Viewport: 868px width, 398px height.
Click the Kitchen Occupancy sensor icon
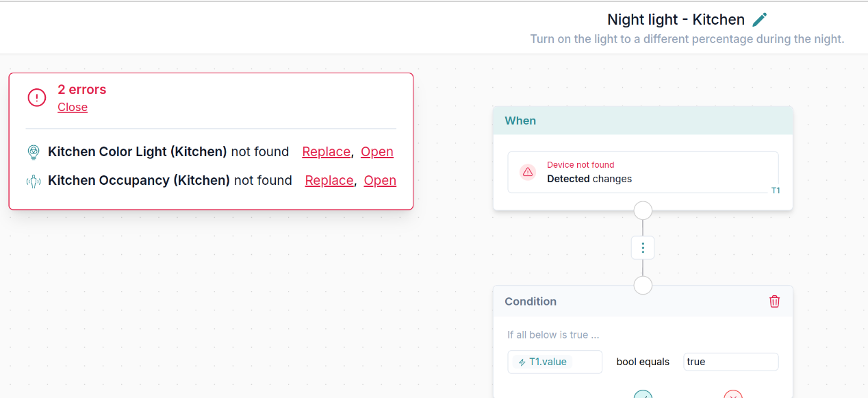click(x=34, y=181)
